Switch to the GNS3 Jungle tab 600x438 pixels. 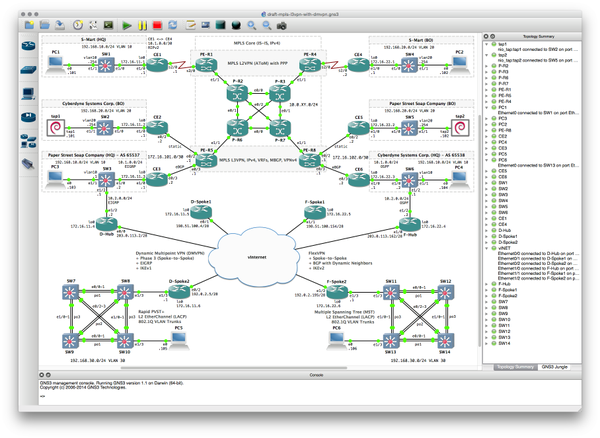coord(560,367)
